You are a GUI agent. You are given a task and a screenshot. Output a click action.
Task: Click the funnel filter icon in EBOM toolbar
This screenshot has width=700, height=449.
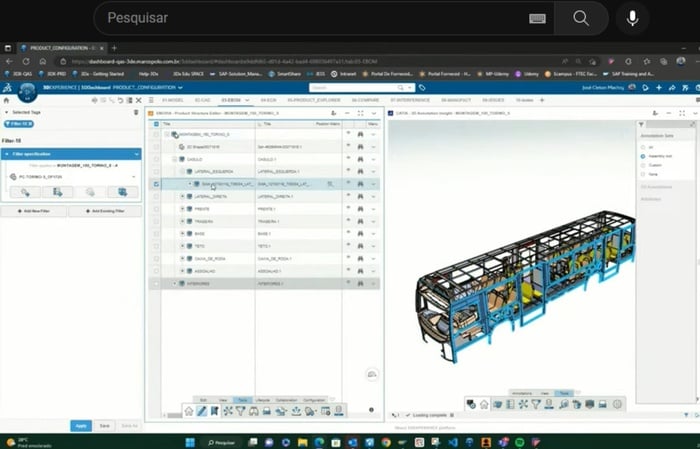click(241, 411)
